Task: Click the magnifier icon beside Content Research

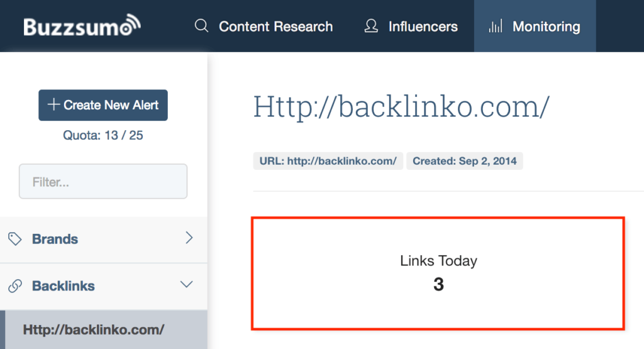Action: [201, 26]
